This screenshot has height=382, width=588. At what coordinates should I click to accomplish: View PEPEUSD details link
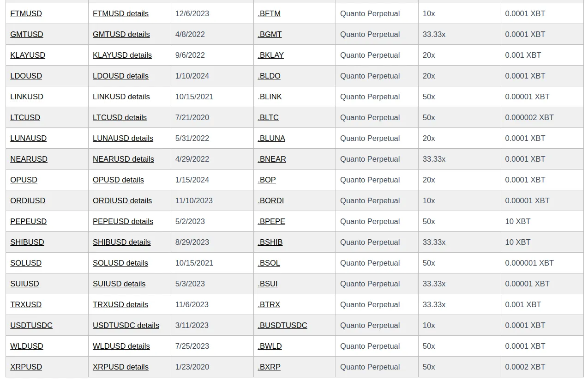[x=123, y=221]
